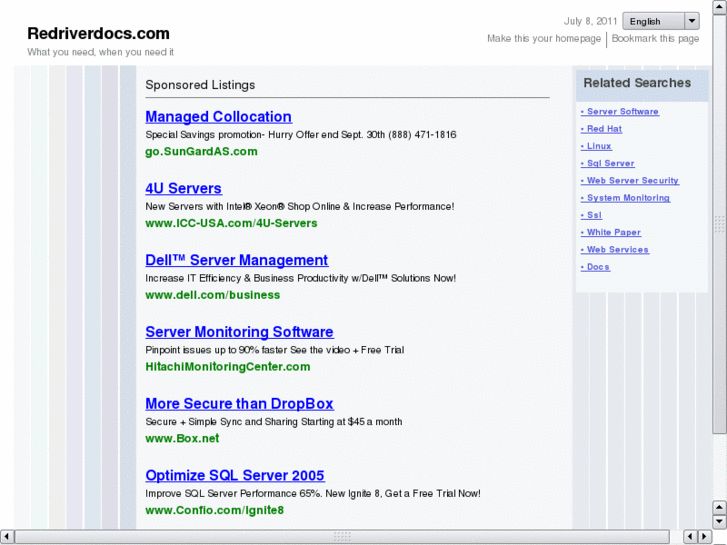Visit www.Box.net link
Screen dimensions: 727x545
(x=182, y=438)
